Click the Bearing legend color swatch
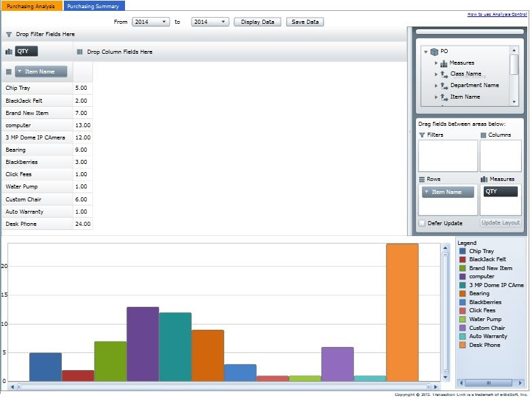 click(x=462, y=294)
